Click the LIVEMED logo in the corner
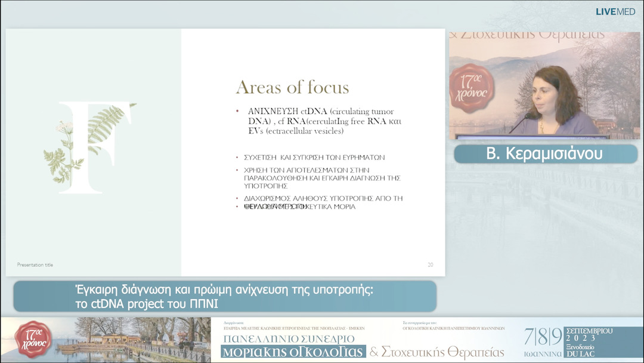 615,12
